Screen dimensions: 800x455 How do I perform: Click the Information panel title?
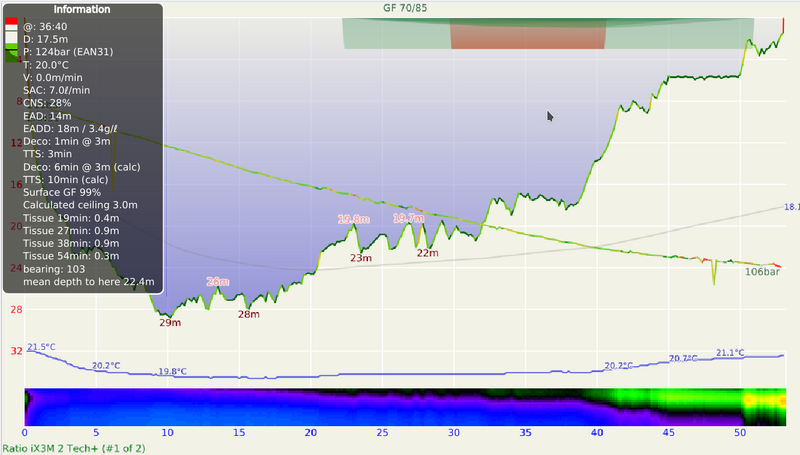pos(82,10)
